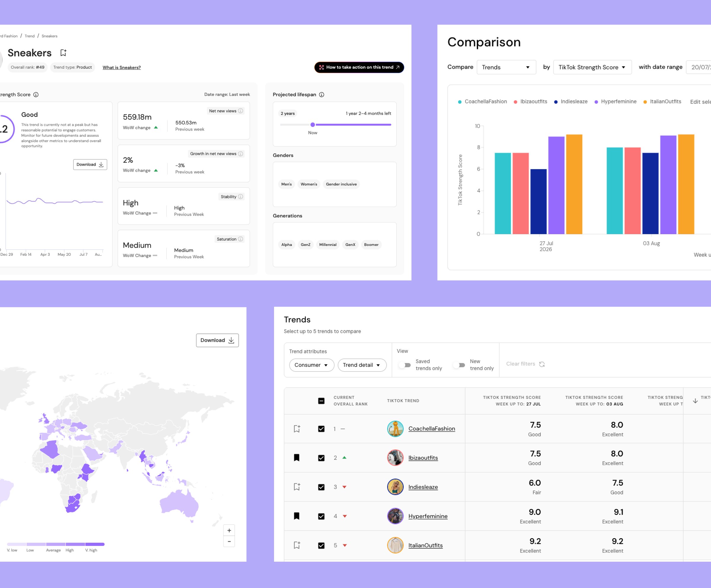Click the Indiesleaze legend entry
The width and height of the screenshot is (711, 588).
pos(571,102)
